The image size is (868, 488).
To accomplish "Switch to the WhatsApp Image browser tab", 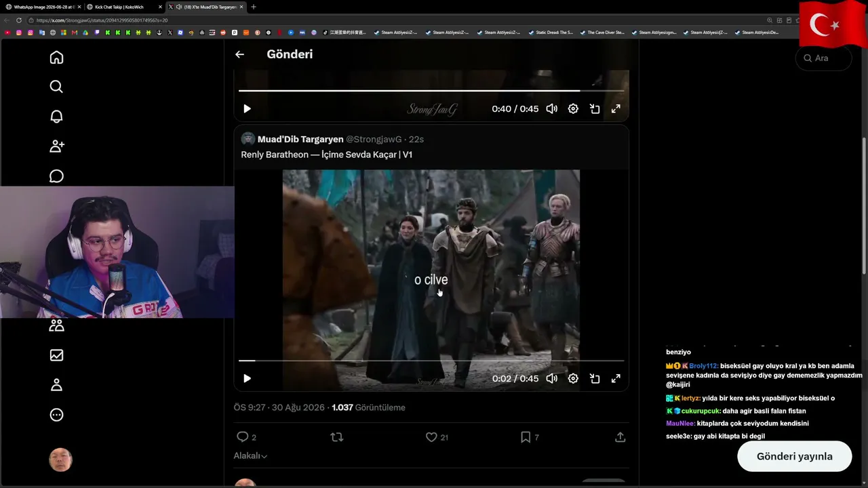I will coord(42,7).
